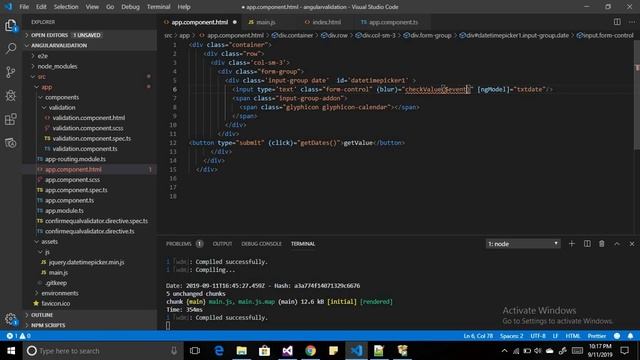Open the Source Control view
This screenshot has height=360, width=640.
click(11, 72)
